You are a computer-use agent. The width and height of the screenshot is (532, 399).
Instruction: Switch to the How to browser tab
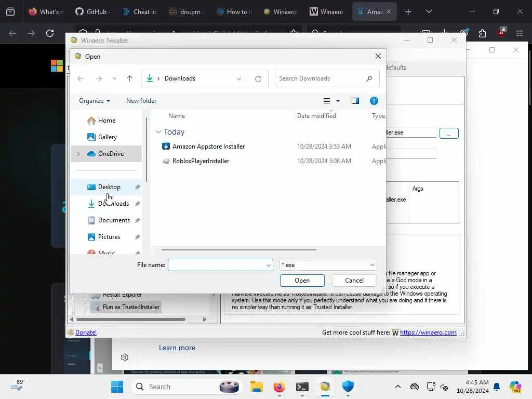[234, 11]
